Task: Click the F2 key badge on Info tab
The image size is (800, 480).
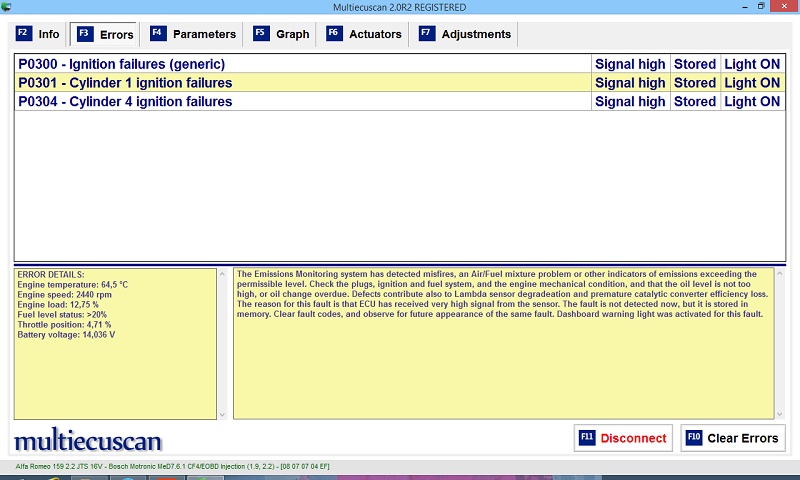Action: pyautogui.click(x=23, y=34)
